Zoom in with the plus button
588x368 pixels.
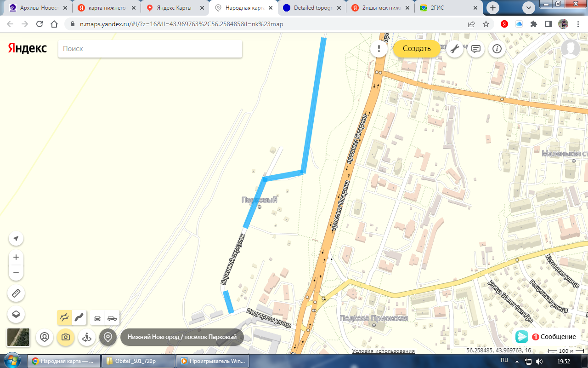16,257
